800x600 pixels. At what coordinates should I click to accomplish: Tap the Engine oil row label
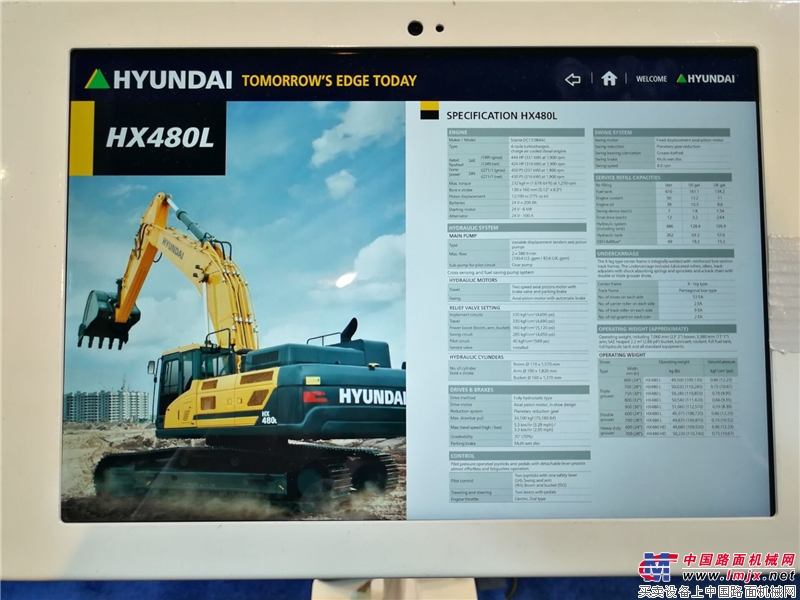pos(606,205)
